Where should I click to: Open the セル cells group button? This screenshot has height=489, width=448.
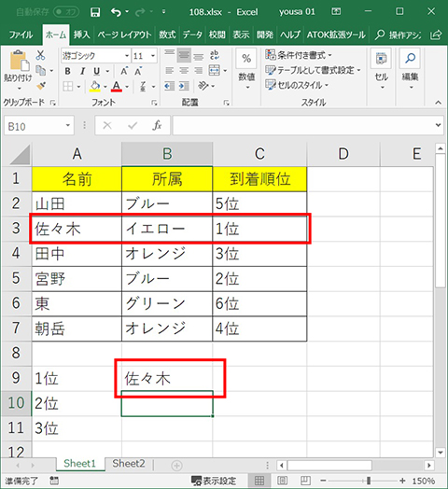click(x=381, y=70)
